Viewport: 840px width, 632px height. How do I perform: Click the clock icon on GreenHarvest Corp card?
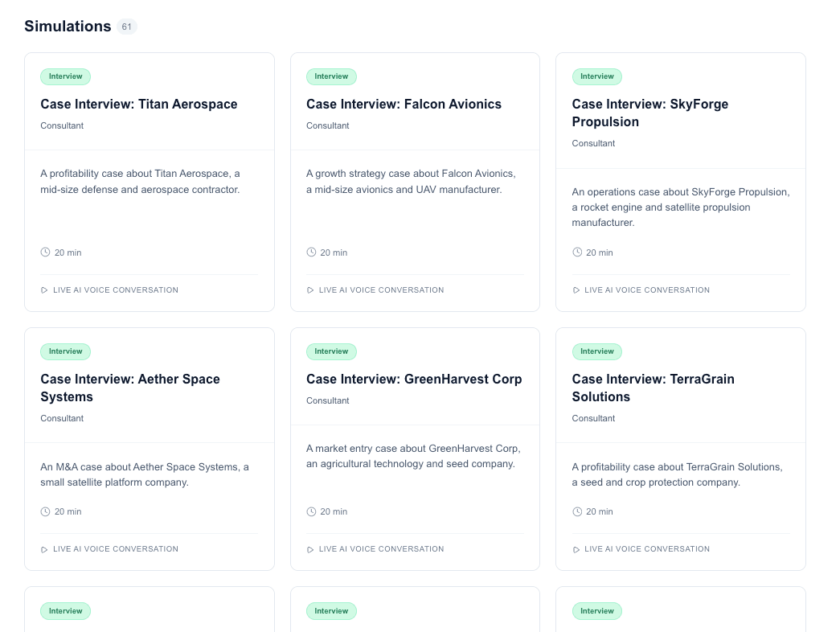coord(311,511)
